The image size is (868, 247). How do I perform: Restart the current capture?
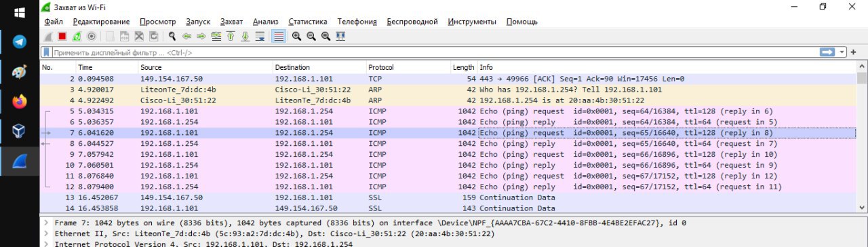77,36
